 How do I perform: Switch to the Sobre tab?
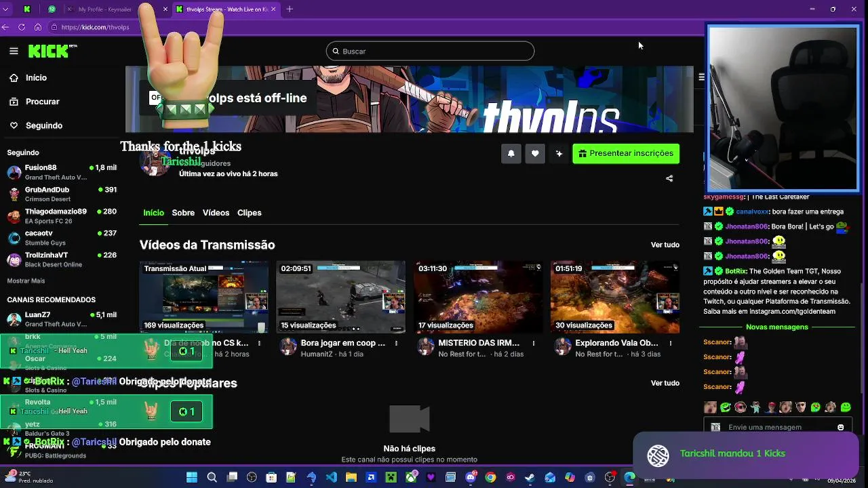pyautogui.click(x=183, y=213)
